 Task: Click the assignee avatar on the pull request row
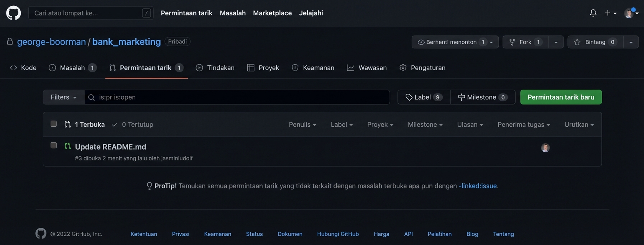pyautogui.click(x=545, y=148)
